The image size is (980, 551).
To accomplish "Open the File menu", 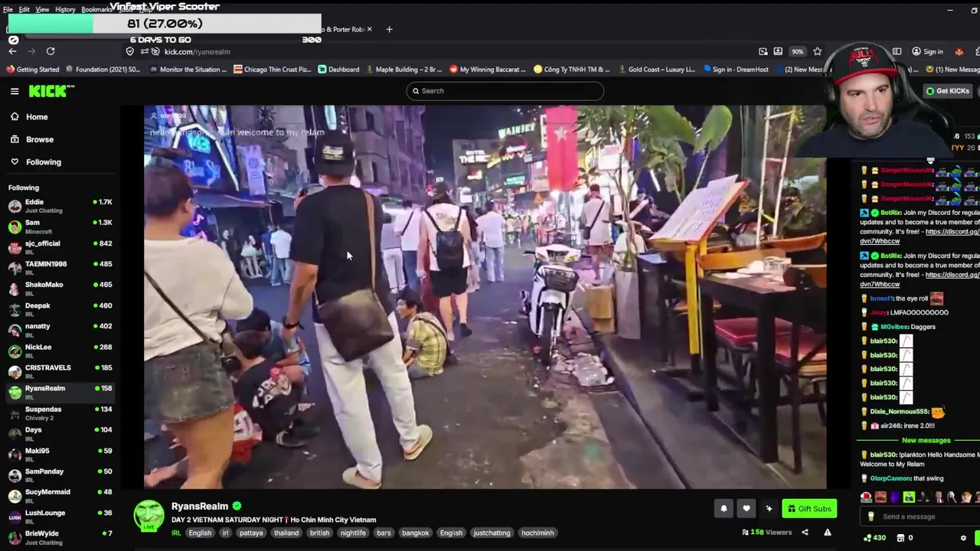I will tap(8, 9).
